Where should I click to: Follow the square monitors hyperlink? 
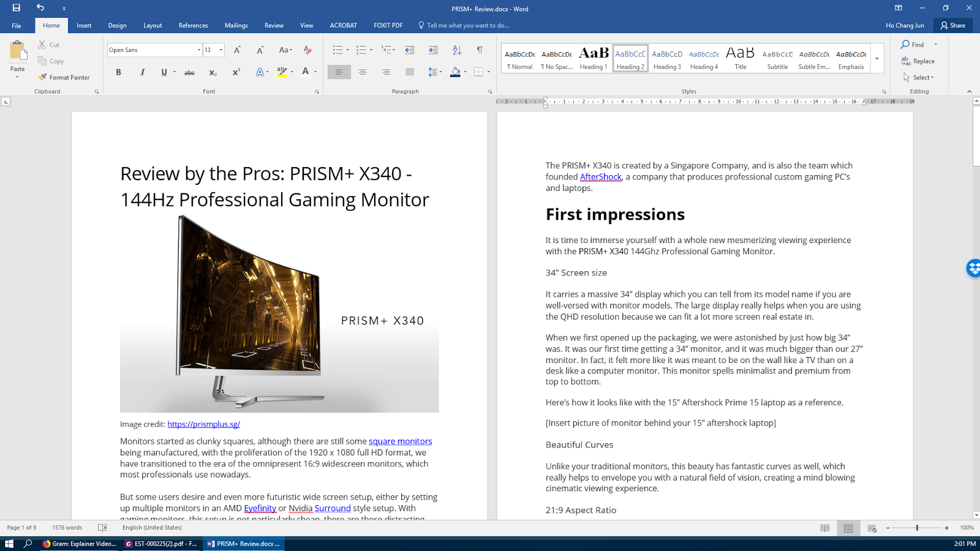tap(400, 441)
